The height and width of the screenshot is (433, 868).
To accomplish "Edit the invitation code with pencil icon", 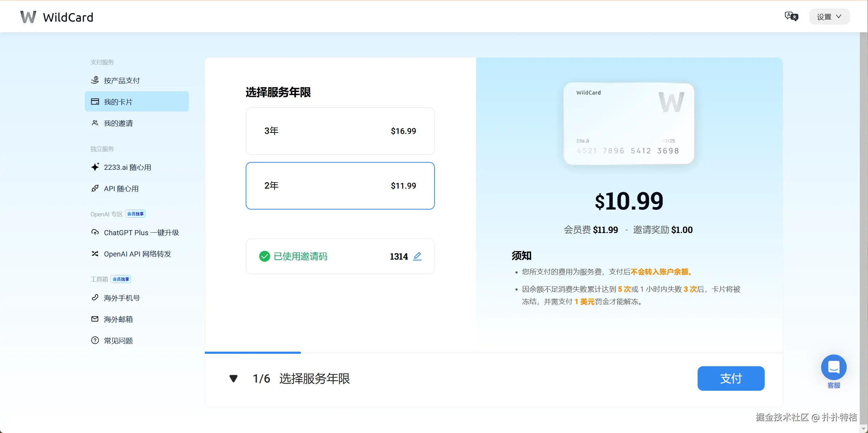I will (x=417, y=256).
